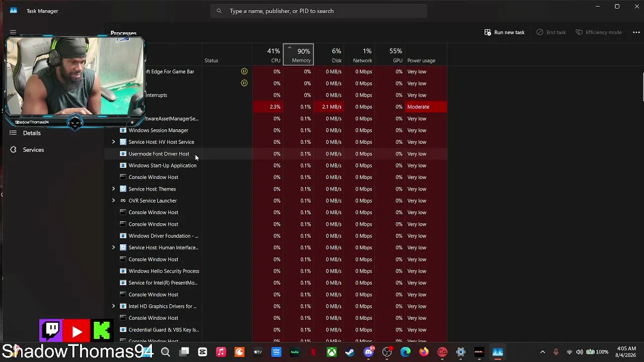This screenshot has height=362, width=644.
Task: Launch CapCut from the taskbar
Action: click(x=203, y=352)
